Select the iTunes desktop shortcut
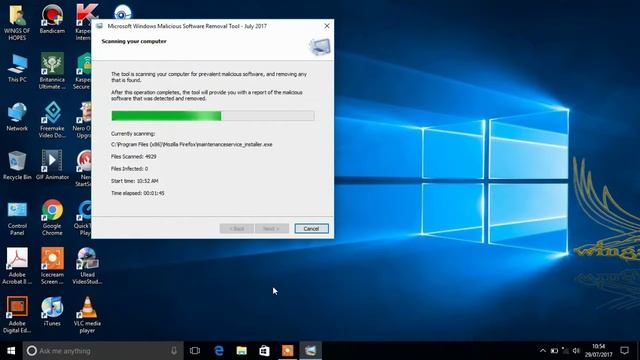Screen dimensions: 640x360 click(52, 312)
